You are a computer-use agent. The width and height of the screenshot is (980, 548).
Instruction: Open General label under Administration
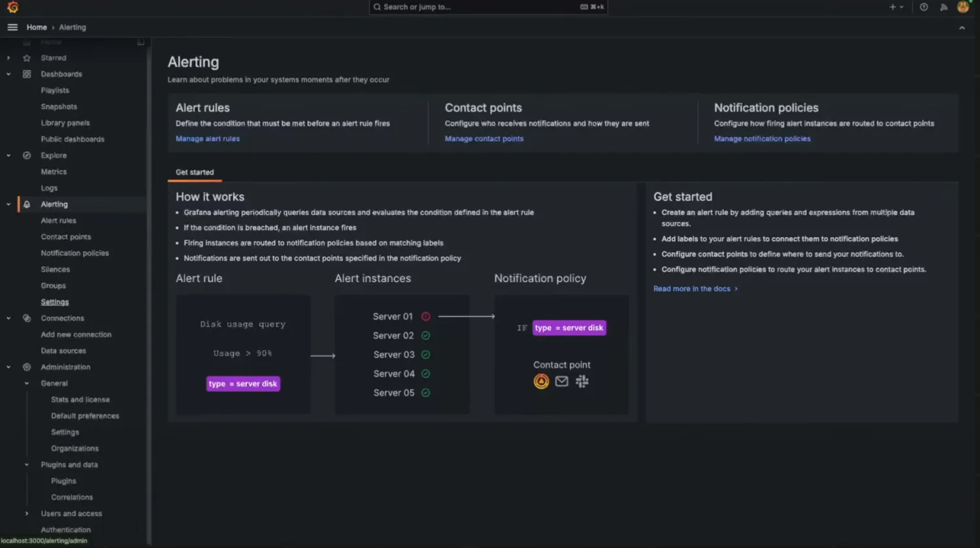54,383
